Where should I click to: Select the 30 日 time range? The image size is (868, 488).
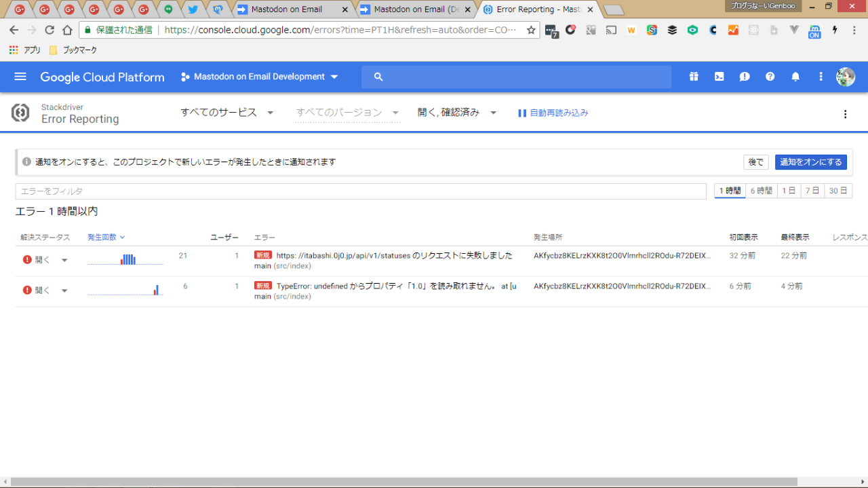(838, 191)
